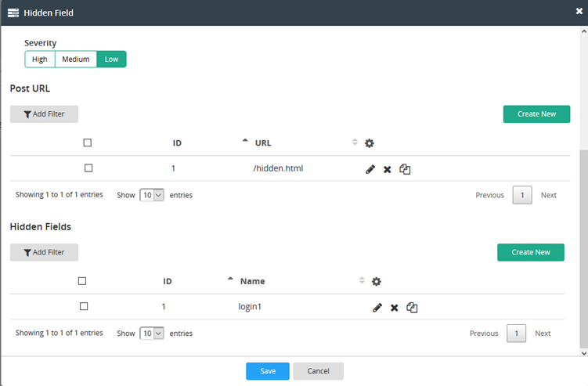Sort by Name column arrows
The width and height of the screenshot is (588, 386).
point(362,280)
